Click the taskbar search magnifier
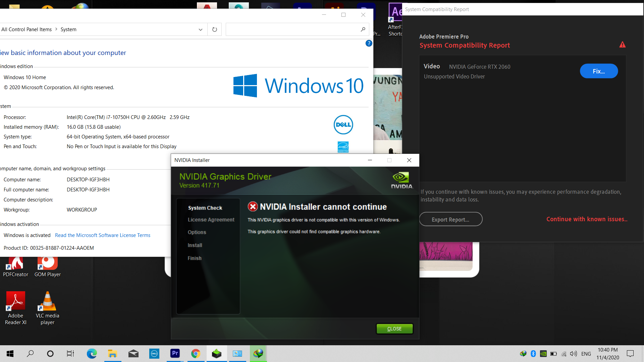 click(30, 354)
